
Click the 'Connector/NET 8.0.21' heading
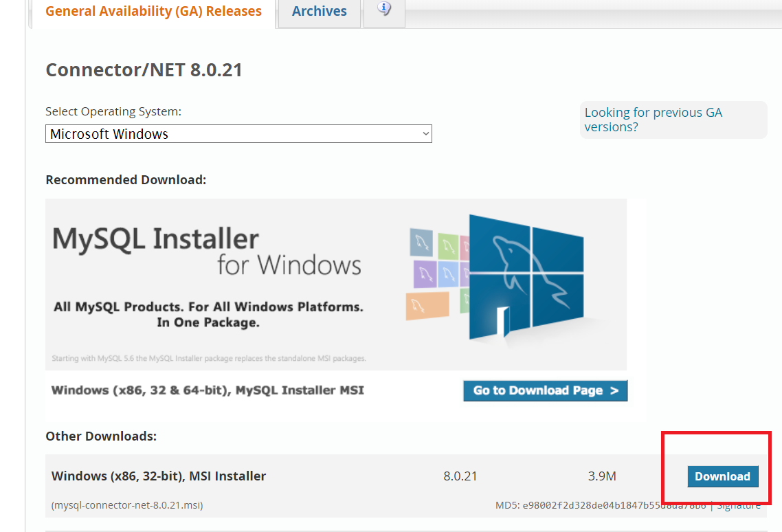point(144,70)
